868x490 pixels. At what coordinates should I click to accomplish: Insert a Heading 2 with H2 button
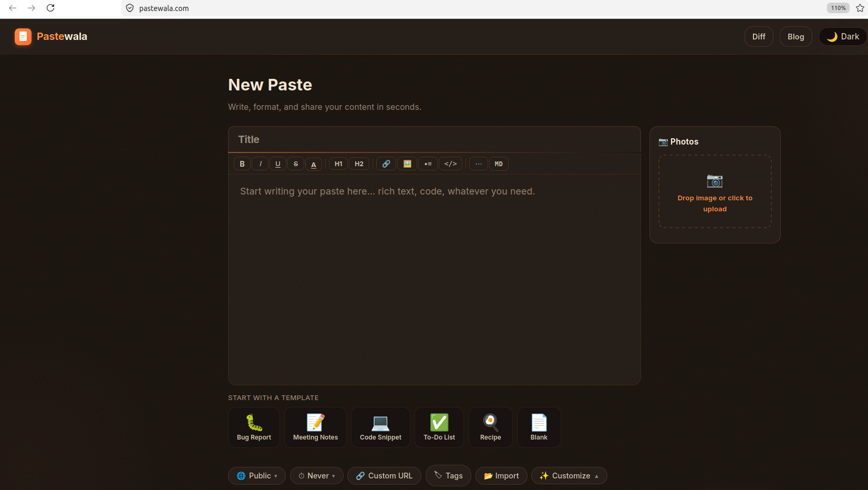click(359, 164)
